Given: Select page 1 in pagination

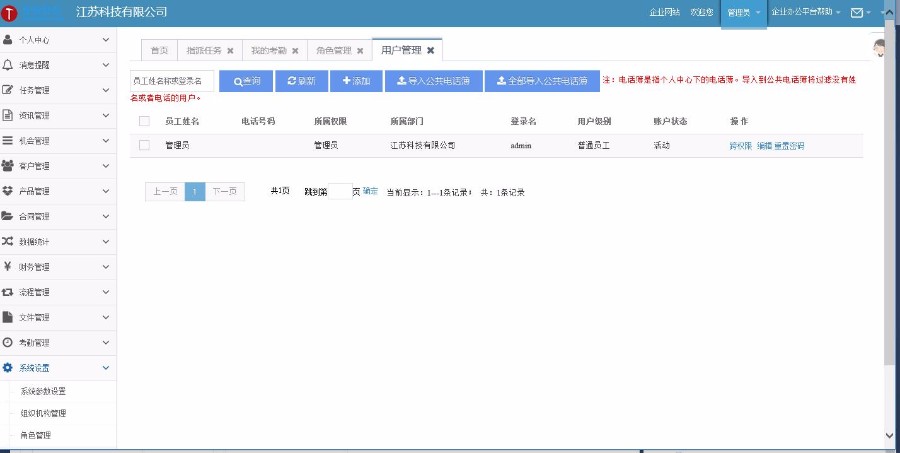Looking at the screenshot, I should pos(195,192).
